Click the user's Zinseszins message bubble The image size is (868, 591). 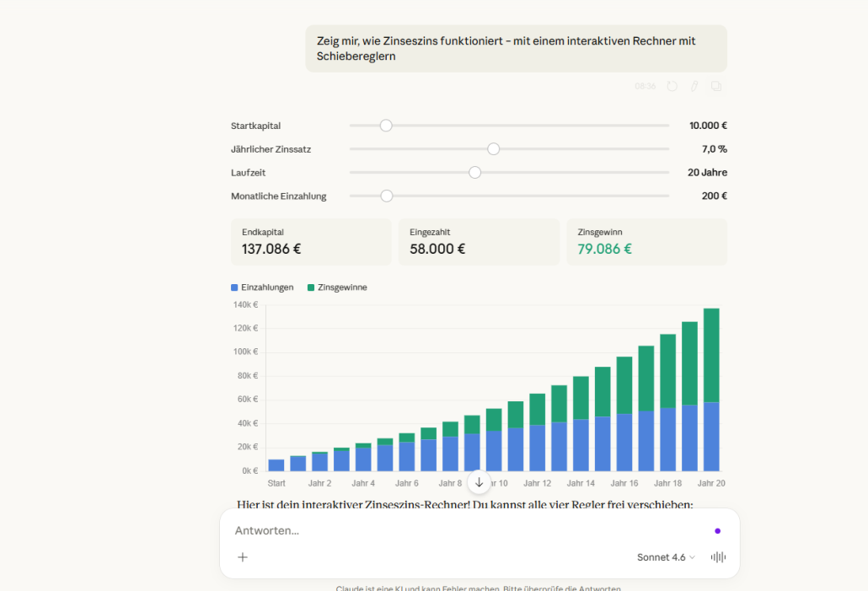click(516, 49)
